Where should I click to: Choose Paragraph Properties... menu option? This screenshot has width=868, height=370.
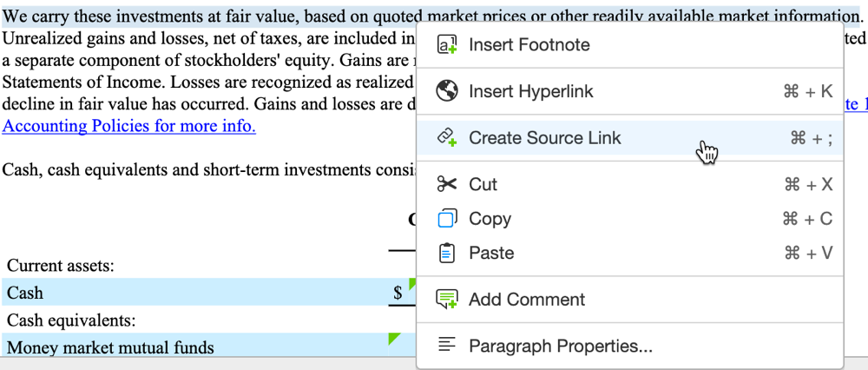[x=560, y=346]
